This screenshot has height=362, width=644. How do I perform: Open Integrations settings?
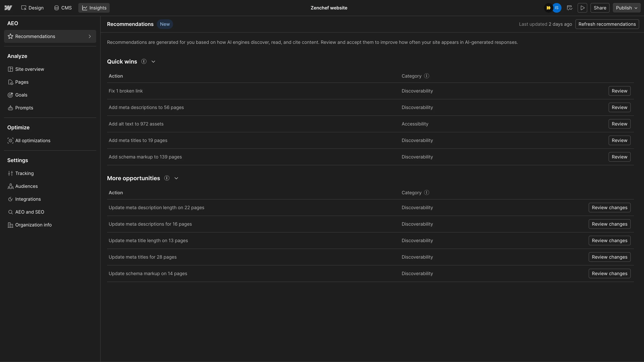[x=50, y=199]
